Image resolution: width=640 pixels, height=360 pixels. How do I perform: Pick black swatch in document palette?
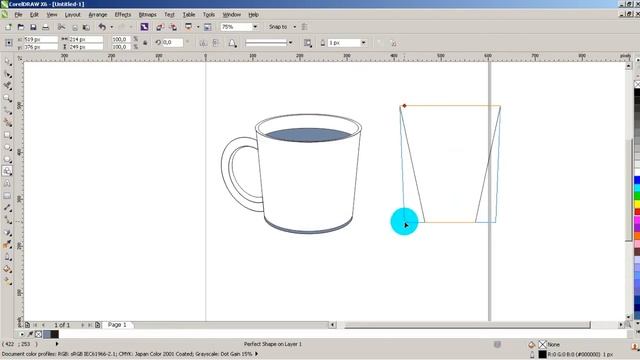pyautogui.click(x=54, y=334)
